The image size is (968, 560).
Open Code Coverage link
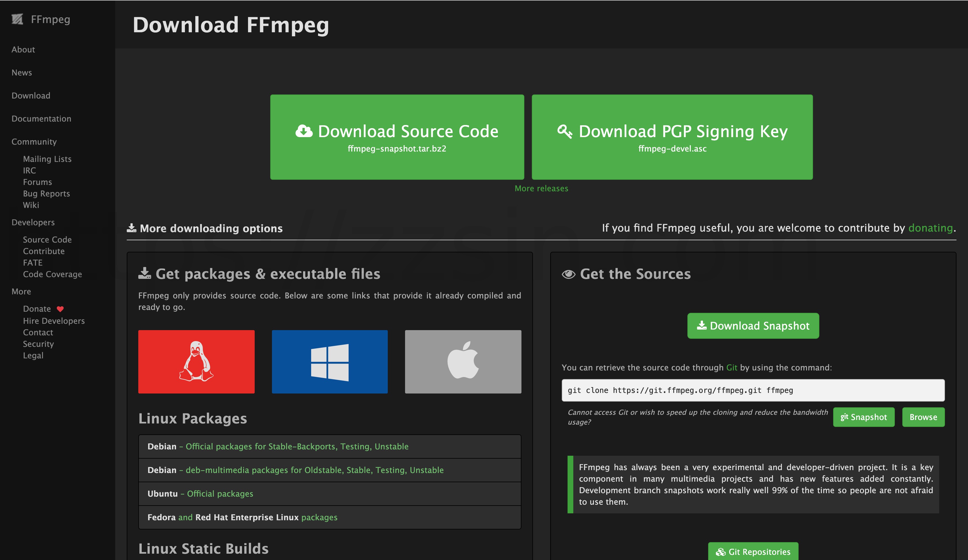[x=53, y=274]
